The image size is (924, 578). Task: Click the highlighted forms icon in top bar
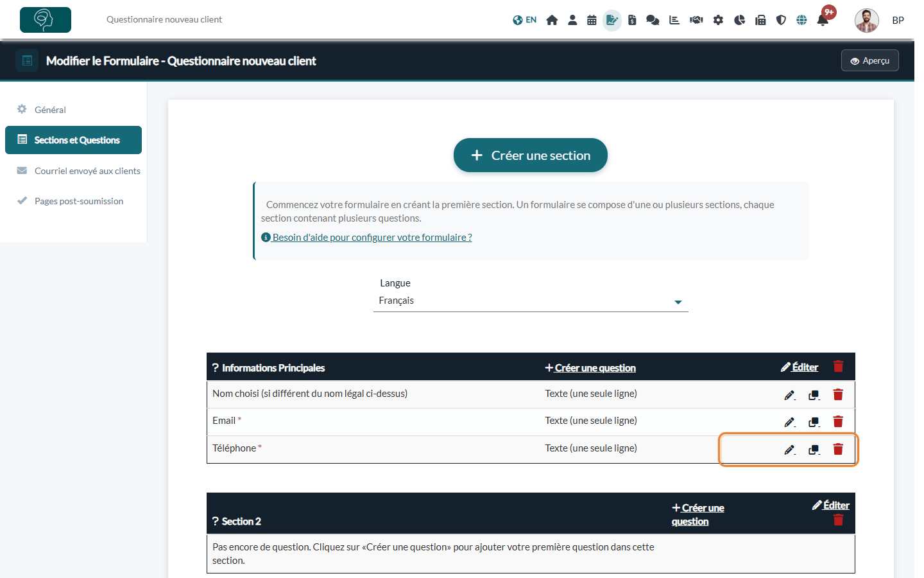(612, 20)
